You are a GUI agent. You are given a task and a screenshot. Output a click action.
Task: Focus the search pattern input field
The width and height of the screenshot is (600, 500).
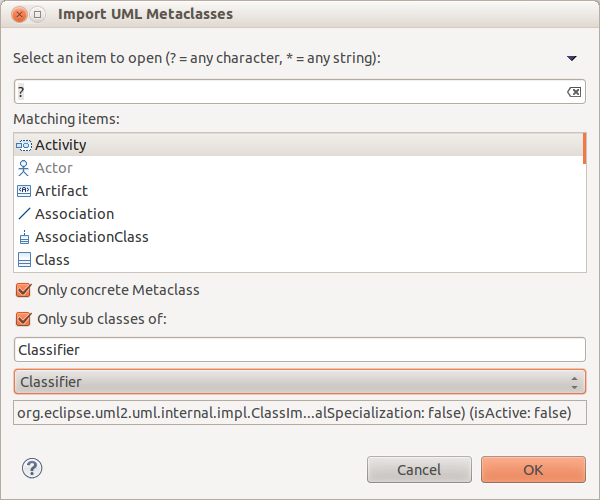pyautogui.click(x=300, y=92)
